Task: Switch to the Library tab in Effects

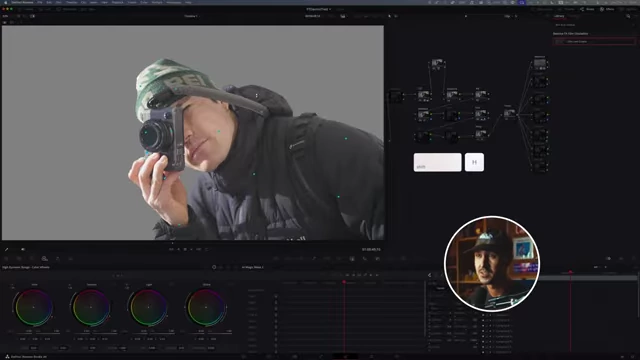Action: point(559,16)
